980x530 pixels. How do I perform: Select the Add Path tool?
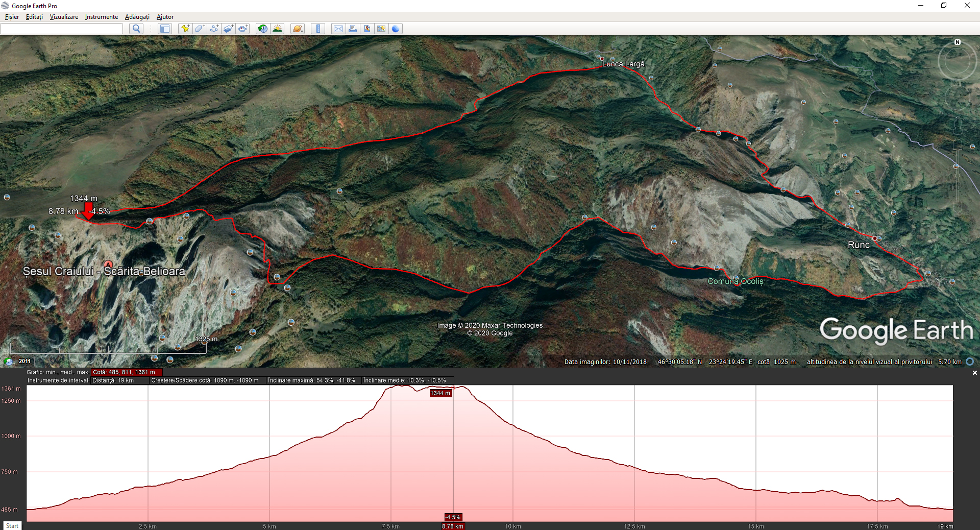click(214, 29)
